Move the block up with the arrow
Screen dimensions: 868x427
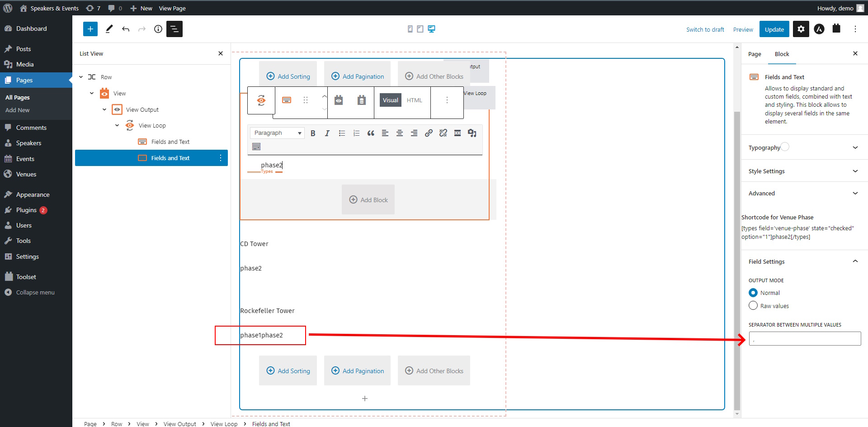[324, 96]
